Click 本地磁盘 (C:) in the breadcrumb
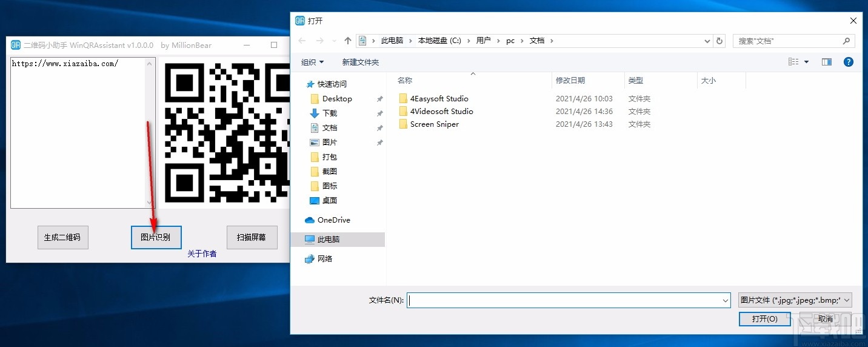Viewport: 868px width, 347px height. [439, 41]
